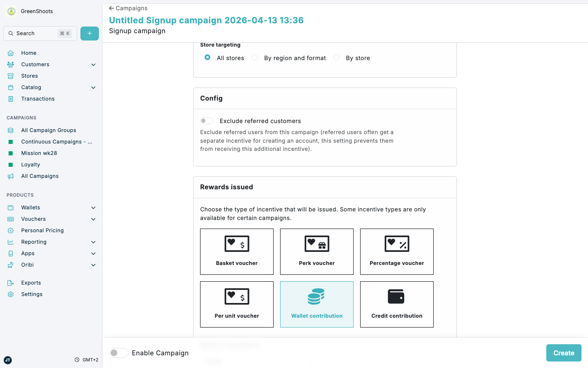Viewport: 588px width, 368px height.
Task: Click the All Campaign Groups stacked-layers icon
Action: 11,130
